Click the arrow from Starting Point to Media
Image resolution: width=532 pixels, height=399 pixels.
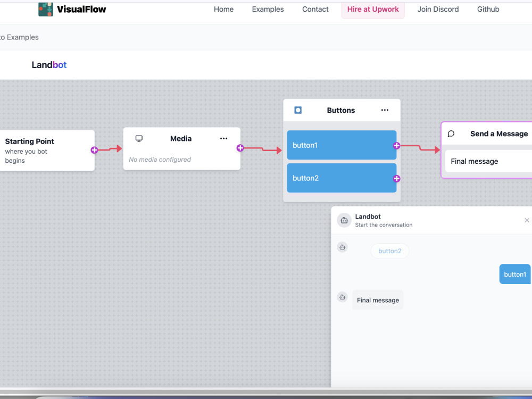110,149
